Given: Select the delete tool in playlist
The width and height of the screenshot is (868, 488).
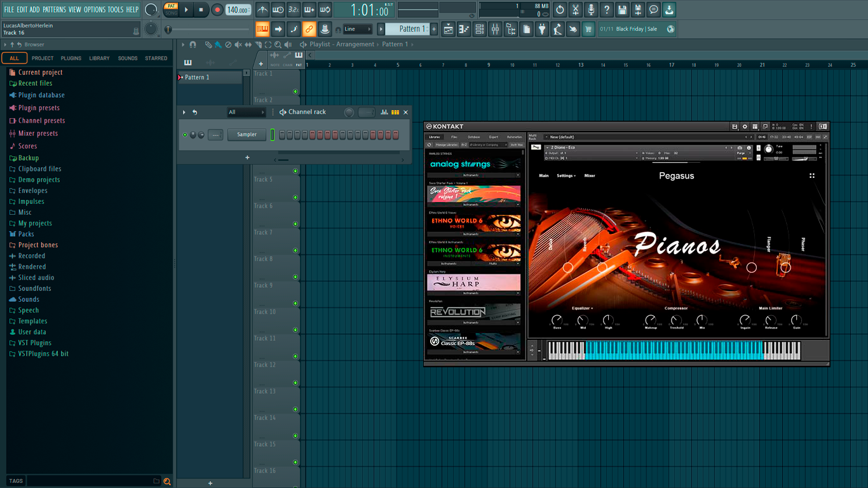Looking at the screenshot, I should point(228,44).
